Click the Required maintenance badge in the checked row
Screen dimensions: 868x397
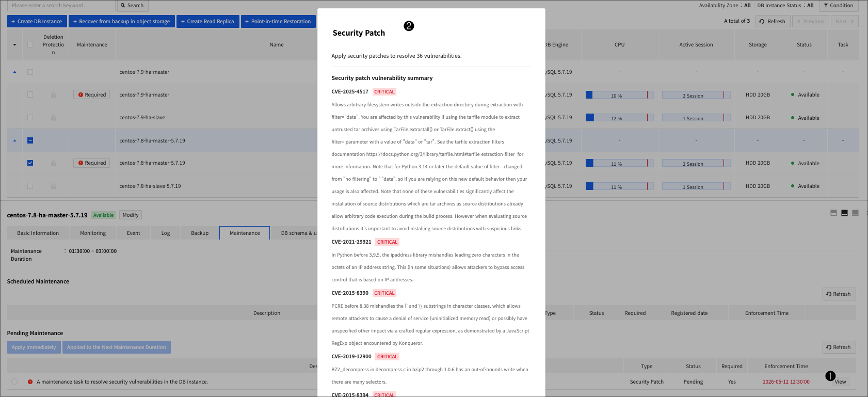[x=92, y=163]
